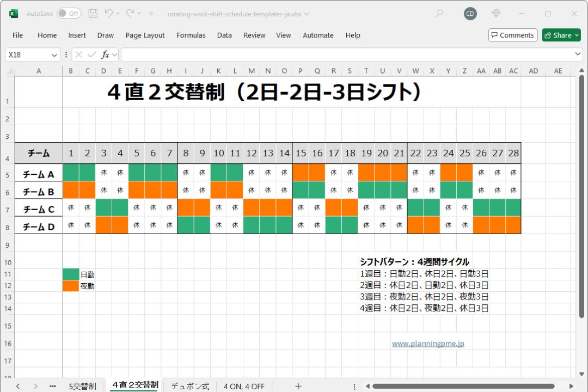Expand the formula bar chevron
This screenshot has height=392, width=588.
pos(578,55)
